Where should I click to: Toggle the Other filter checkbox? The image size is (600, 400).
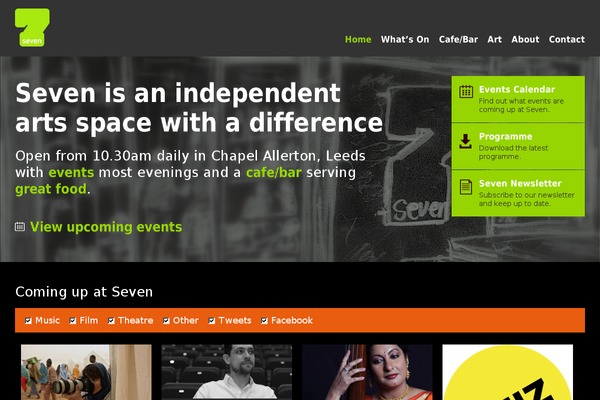(166, 320)
